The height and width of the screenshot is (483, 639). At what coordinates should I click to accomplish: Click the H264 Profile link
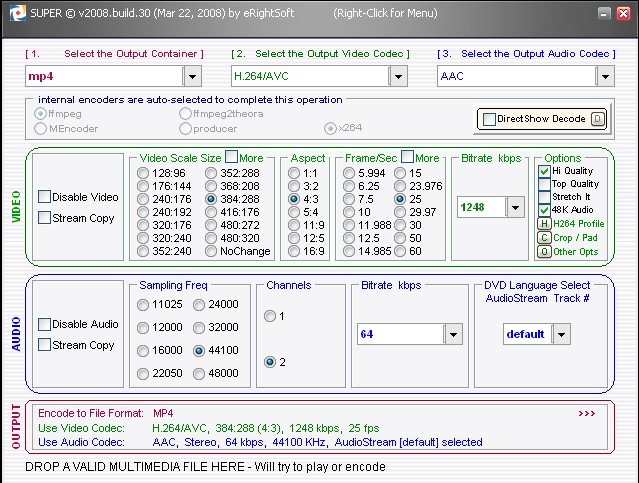point(579,224)
